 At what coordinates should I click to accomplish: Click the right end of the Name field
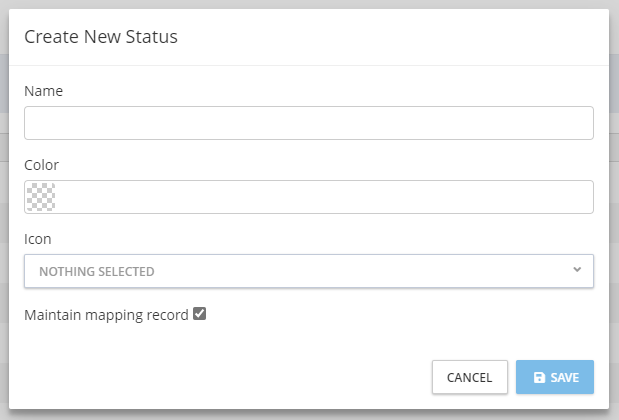[580, 123]
